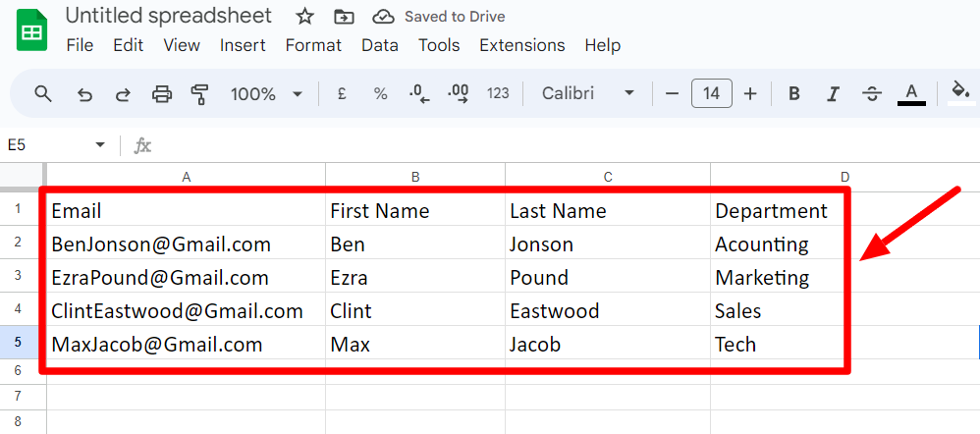Screen dimensions: 980x434
Task: Select cell BenJonson@Gmail.com
Action: [186, 243]
